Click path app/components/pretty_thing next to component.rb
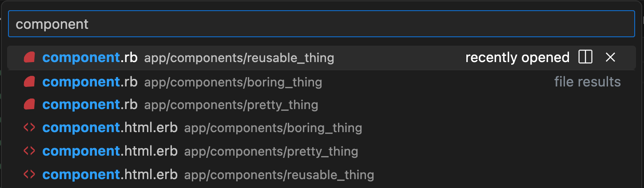The width and height of the screenshot is (644, 188). coord(231,105)
